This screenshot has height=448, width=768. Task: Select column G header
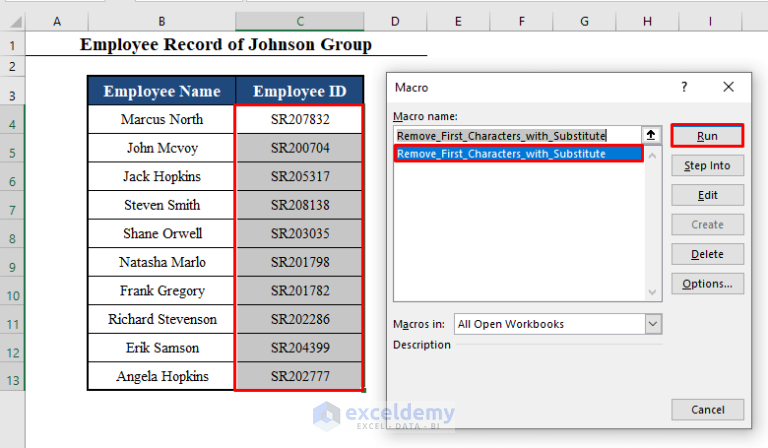coord(584,22)
